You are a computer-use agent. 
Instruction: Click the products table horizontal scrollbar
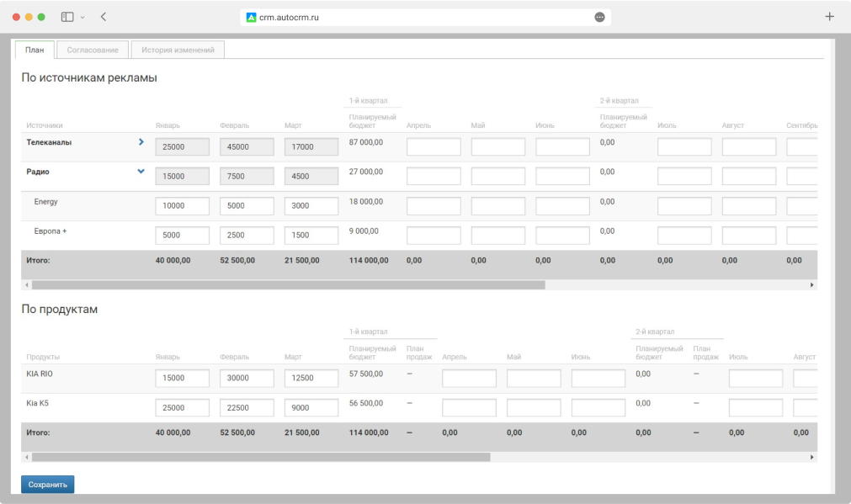point(261,457)
